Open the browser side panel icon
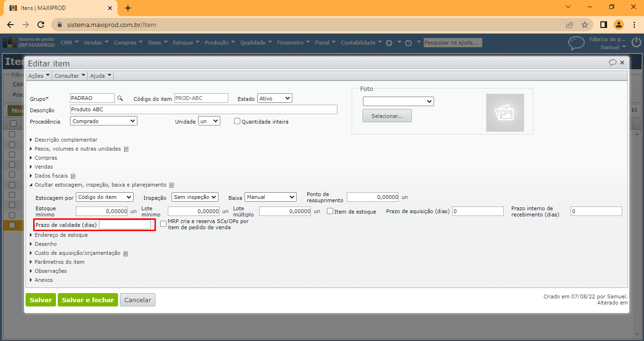The height and width of the screenshot is (341, 644). tap(604, 25)
